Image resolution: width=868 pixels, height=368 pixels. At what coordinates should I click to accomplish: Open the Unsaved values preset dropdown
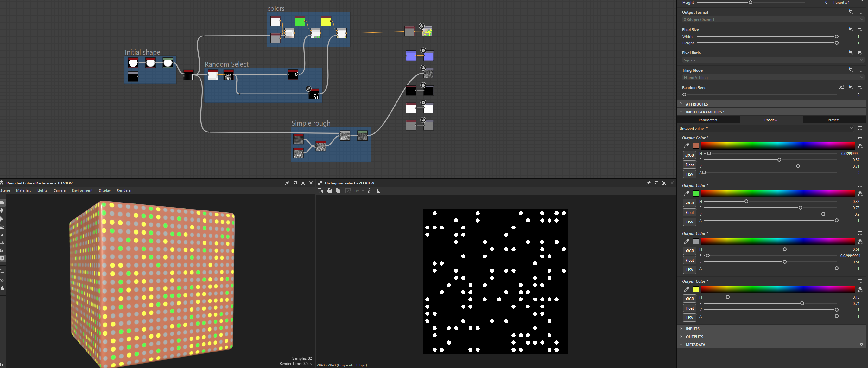766,128
